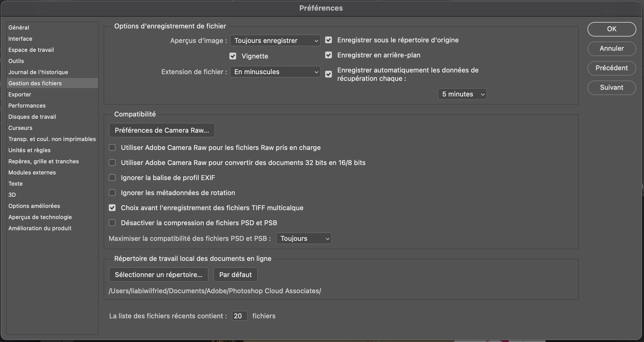
Task: Open the 'Maximiser la compatibilité' dropdown
Action: tap(303, 238)
